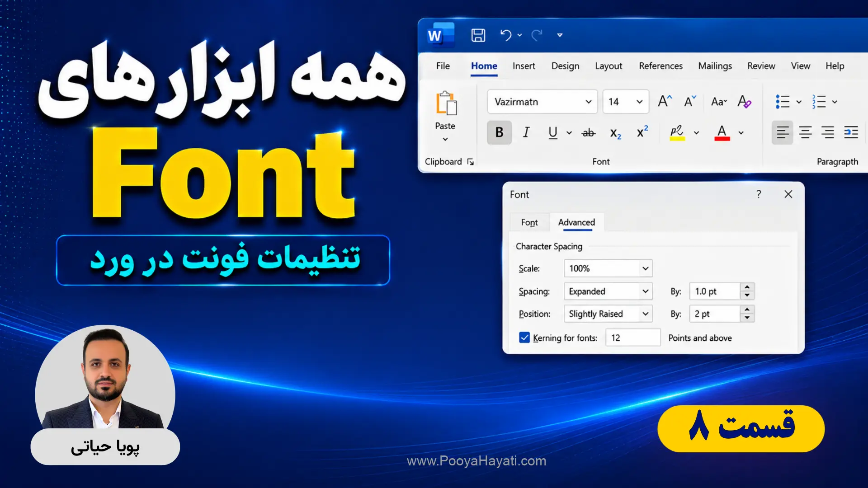Uncheck Kerning for fonts checkbox
The image size is (868, 488).
pyautogui.click(x=524, y=338)
